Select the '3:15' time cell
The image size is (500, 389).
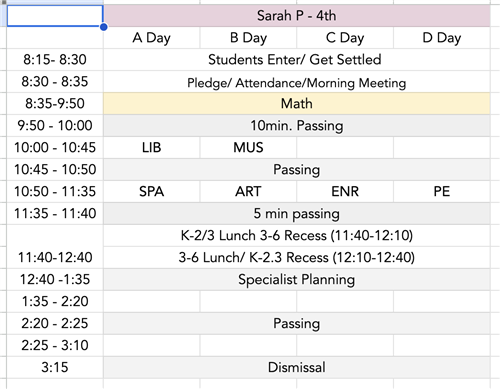[55, 368]
